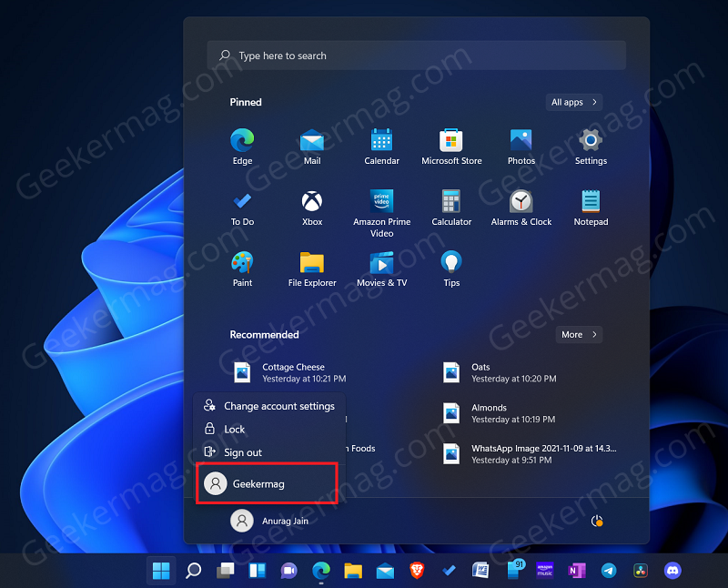Open taskbar Search magnifier icon

point(193,571)
